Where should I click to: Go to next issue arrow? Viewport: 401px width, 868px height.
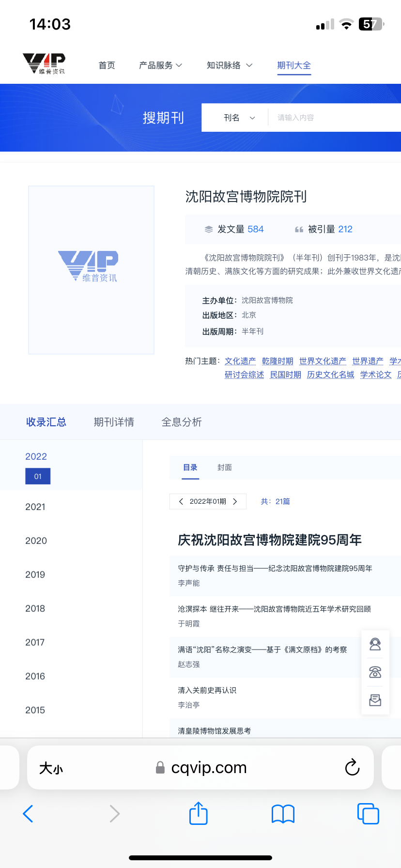[x=235, y=501]
